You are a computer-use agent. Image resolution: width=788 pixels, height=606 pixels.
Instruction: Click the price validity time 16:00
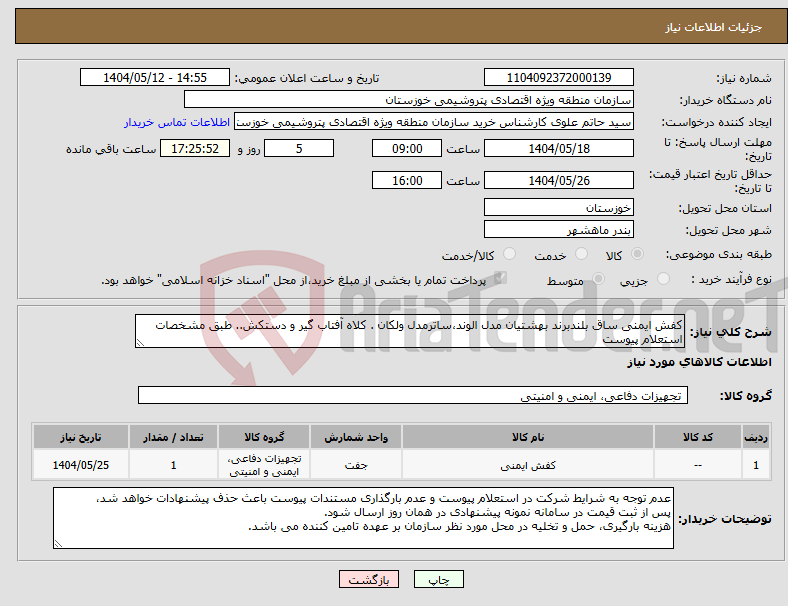pyautogui.click(x=407, y=180)
